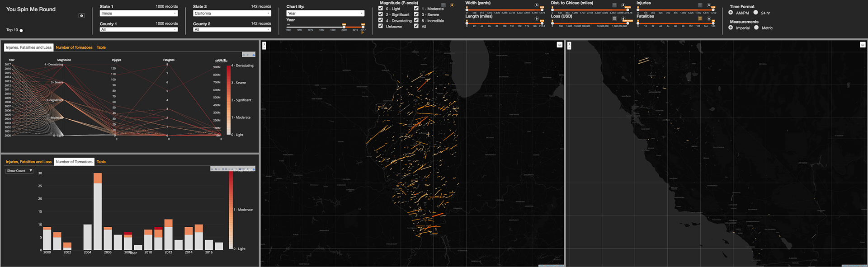Open the State 2 dropdown showing California
The image size is (868, 267).
[x=232, y=14]
